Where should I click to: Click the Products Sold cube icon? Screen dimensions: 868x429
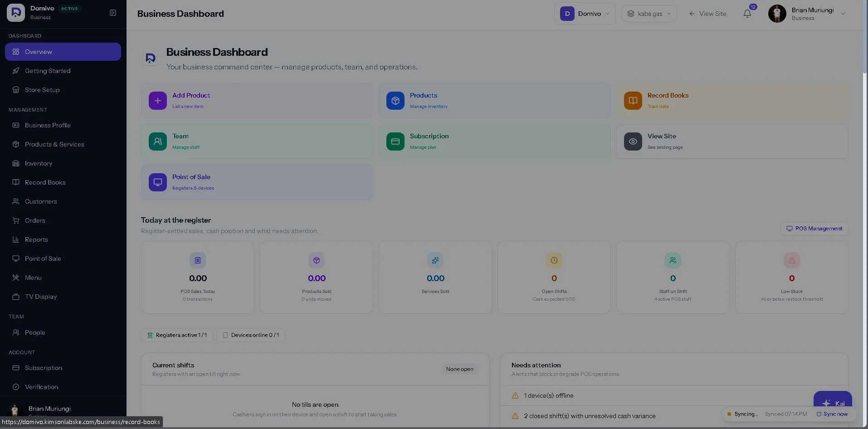point(317,260)
